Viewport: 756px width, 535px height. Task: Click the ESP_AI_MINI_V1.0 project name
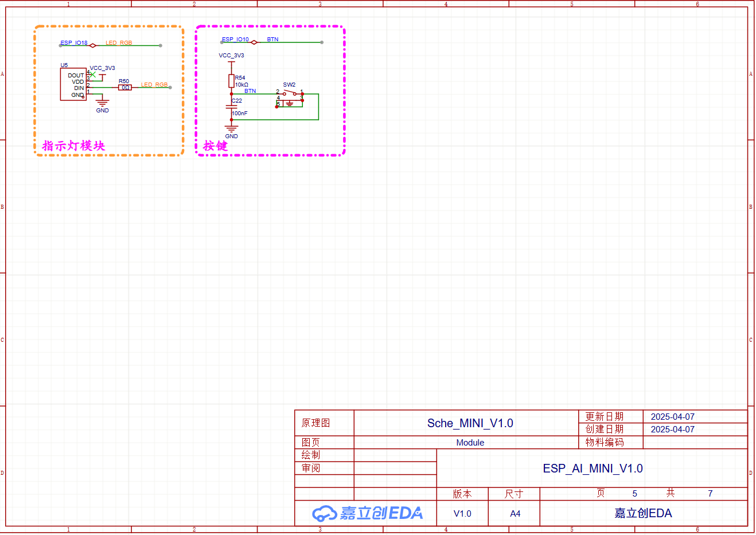point(593,468)
